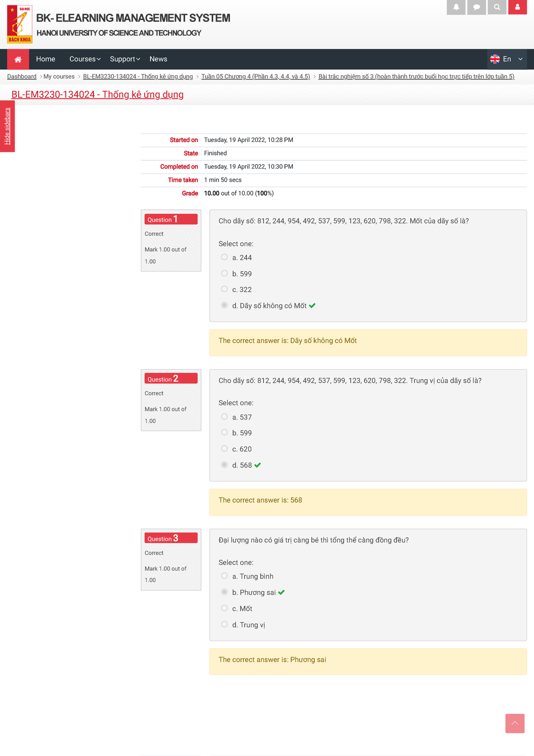
Task: Open the language selector chevron
Action: coord(520,59)
